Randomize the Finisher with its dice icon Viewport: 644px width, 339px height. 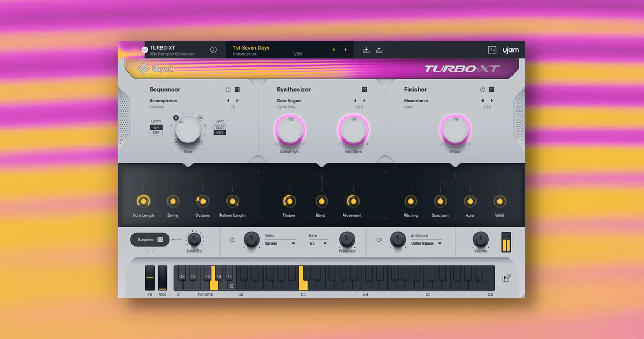click(492, 90)
